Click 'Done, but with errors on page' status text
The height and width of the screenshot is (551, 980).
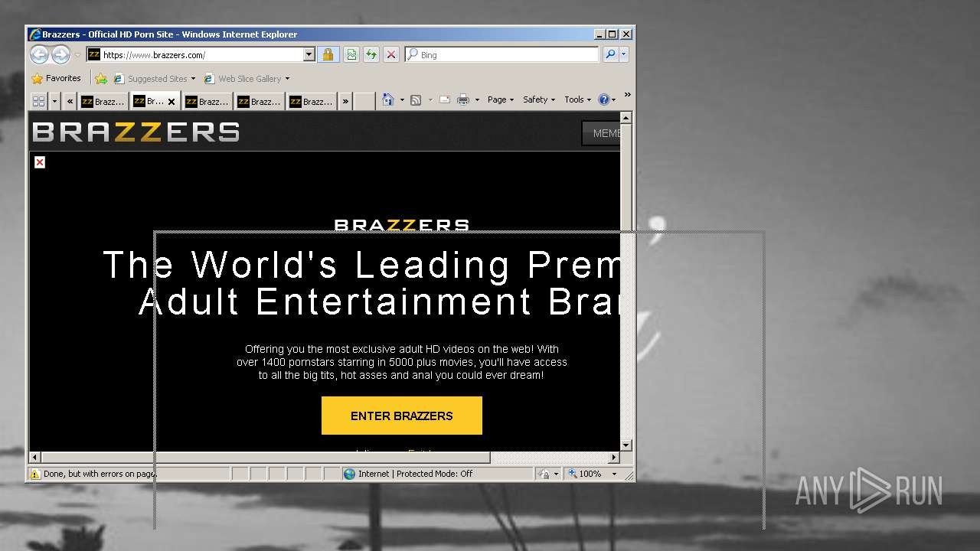[x=100, y=474]
